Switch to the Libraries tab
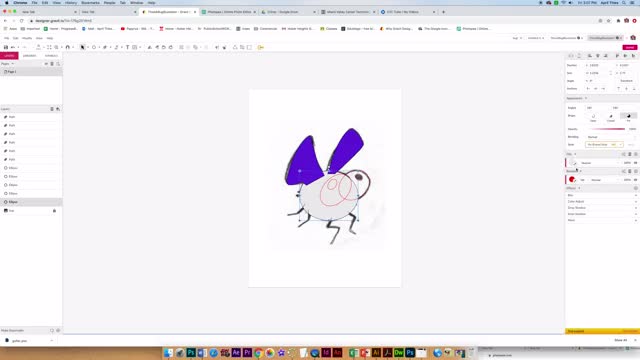 coord(30,56)
